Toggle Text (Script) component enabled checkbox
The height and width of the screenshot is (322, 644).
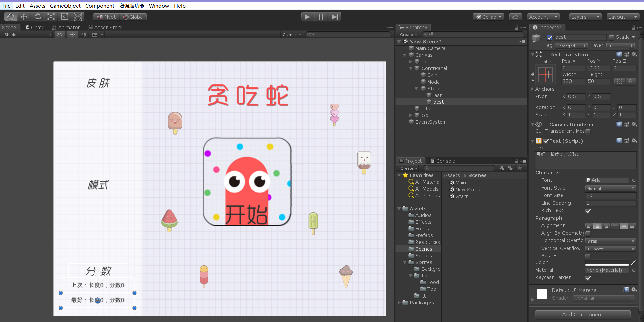(546, 141)
